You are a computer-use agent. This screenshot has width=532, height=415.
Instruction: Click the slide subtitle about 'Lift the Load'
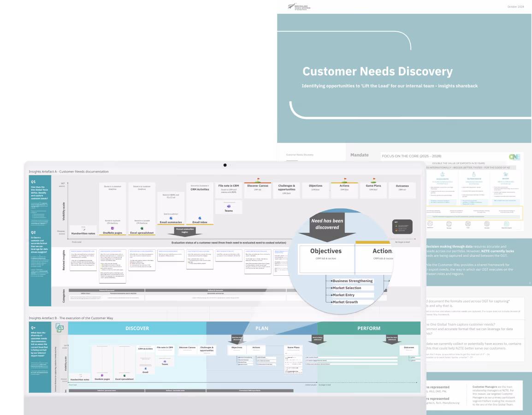390,86
